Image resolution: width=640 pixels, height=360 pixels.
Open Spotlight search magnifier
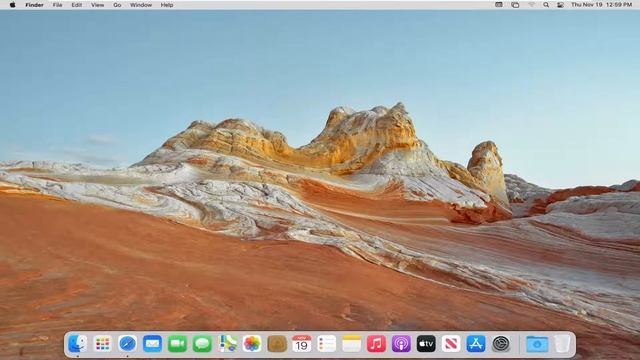pos(546,5)
